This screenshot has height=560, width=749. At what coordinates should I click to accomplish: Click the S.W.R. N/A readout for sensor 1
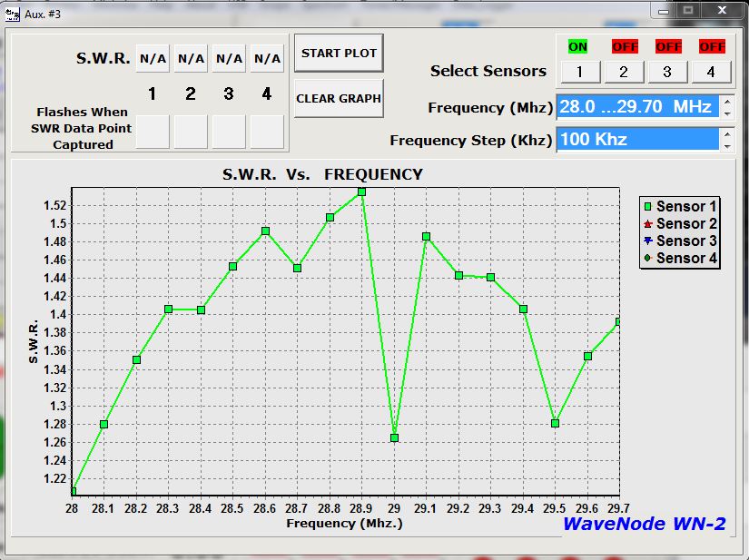point(153,59)
